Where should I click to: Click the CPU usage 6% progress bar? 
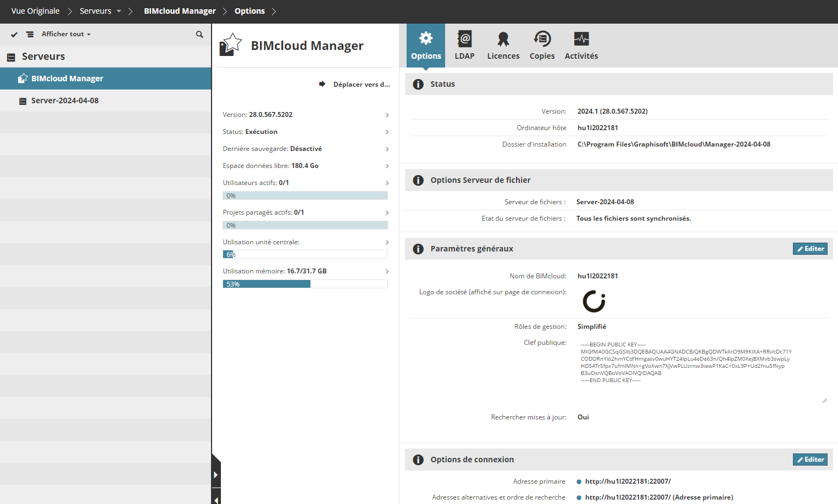305,254
